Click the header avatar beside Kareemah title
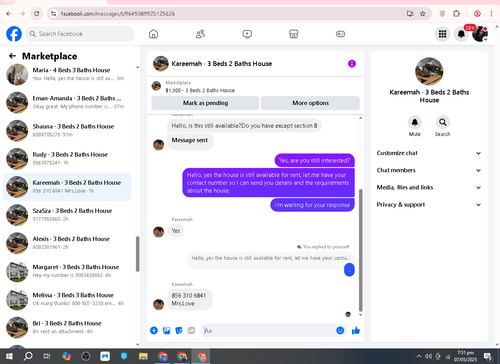This screenshot has width=500, height=364. (161, 63)
